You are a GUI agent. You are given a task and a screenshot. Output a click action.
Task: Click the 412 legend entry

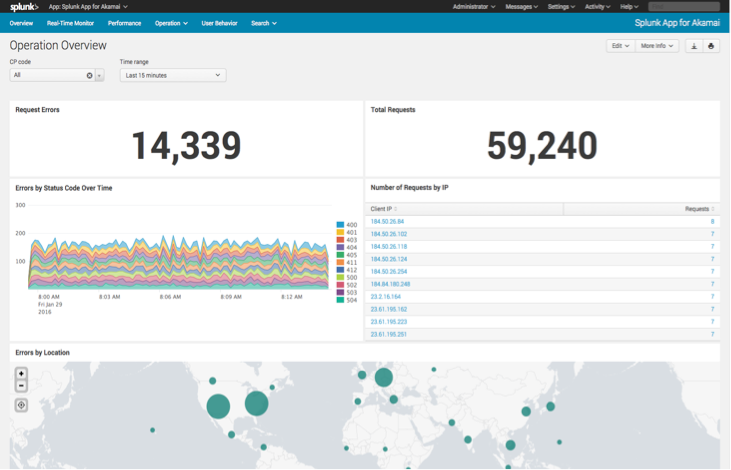pos(347,270)
